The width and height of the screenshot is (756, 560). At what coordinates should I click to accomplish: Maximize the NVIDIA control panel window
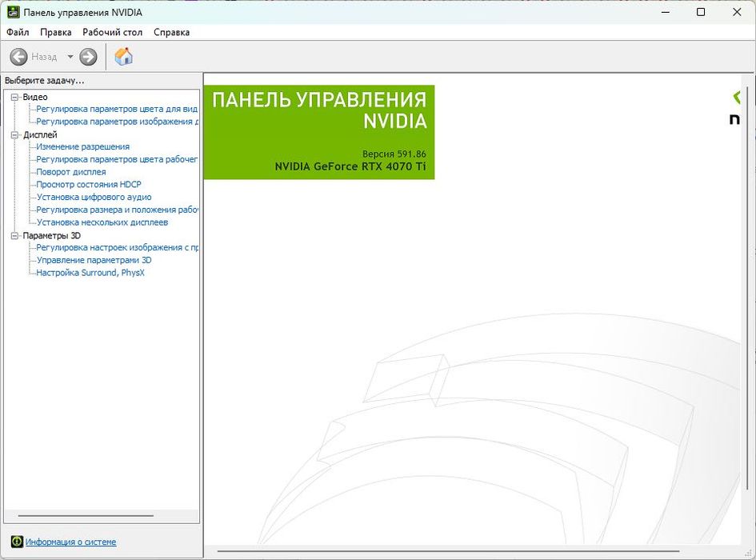[x=701, y=12]
